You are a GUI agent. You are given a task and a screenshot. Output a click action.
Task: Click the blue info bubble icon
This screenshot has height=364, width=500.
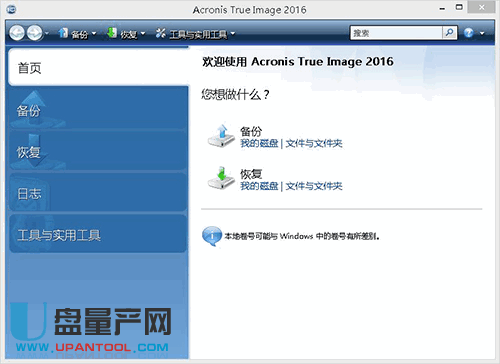pos(212,236)
